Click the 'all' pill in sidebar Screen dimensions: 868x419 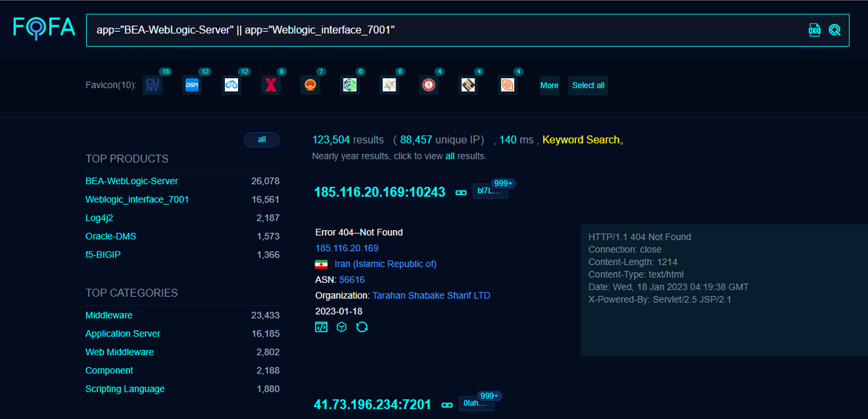[262, 140]
